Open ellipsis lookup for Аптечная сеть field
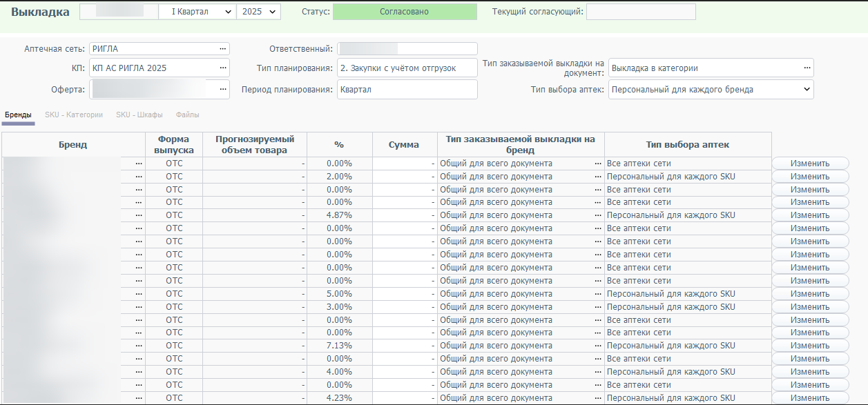The height and width of the screenshot is (405, 868). (x=223, y=49)
